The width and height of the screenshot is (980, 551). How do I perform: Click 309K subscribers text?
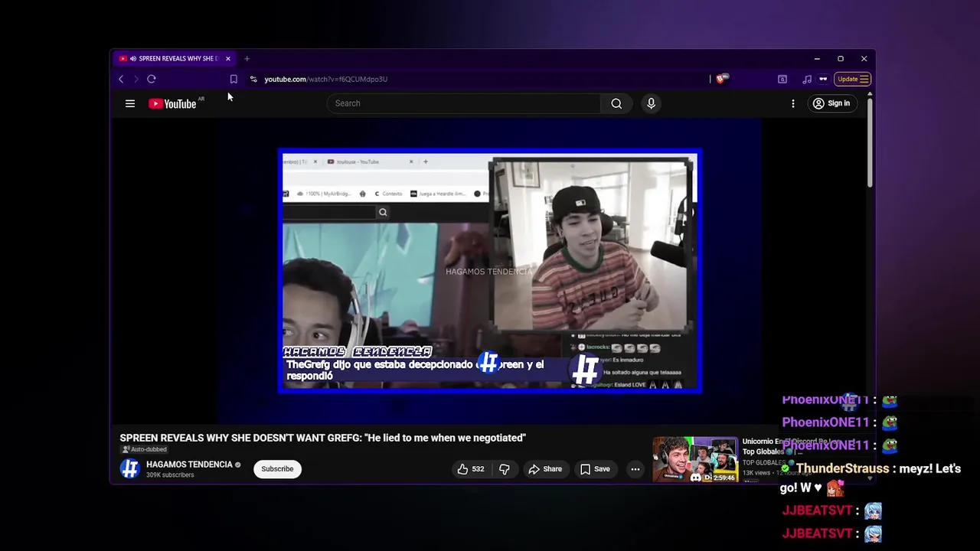pyautogui.click(x=170, y=475)
